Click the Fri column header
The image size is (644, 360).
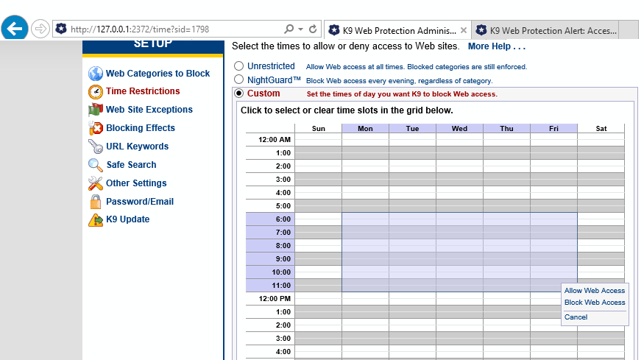[x=553, y=129]
